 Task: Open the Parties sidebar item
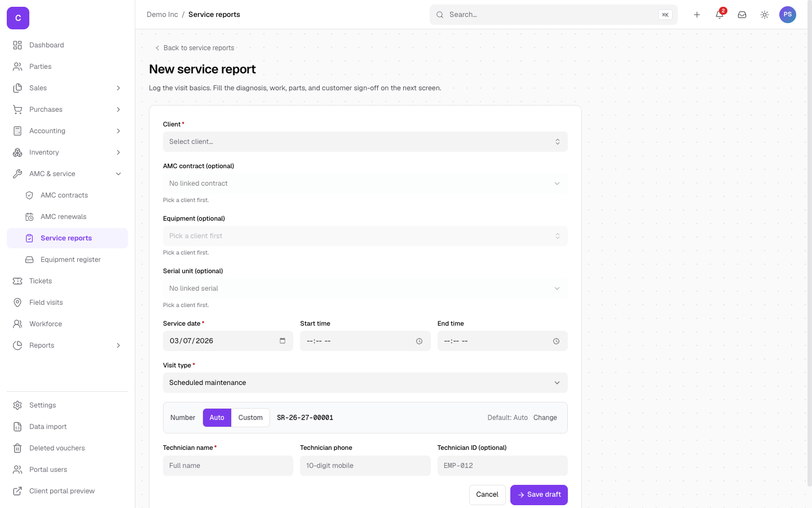click(67, 67)
